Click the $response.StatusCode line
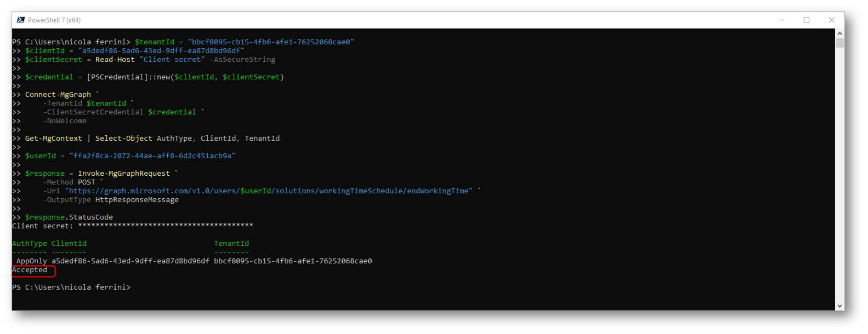 pyautogui.click(x=69, y=217)
